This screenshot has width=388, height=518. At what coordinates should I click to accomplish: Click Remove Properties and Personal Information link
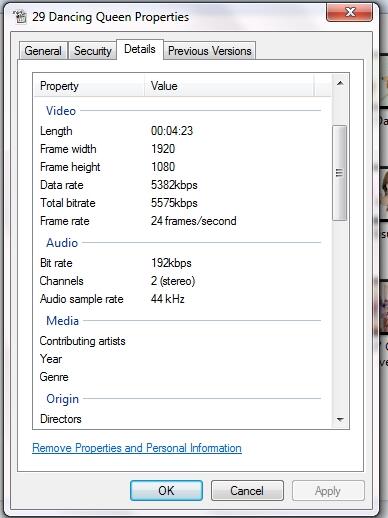pyautogui.click(x=137, y=448)
